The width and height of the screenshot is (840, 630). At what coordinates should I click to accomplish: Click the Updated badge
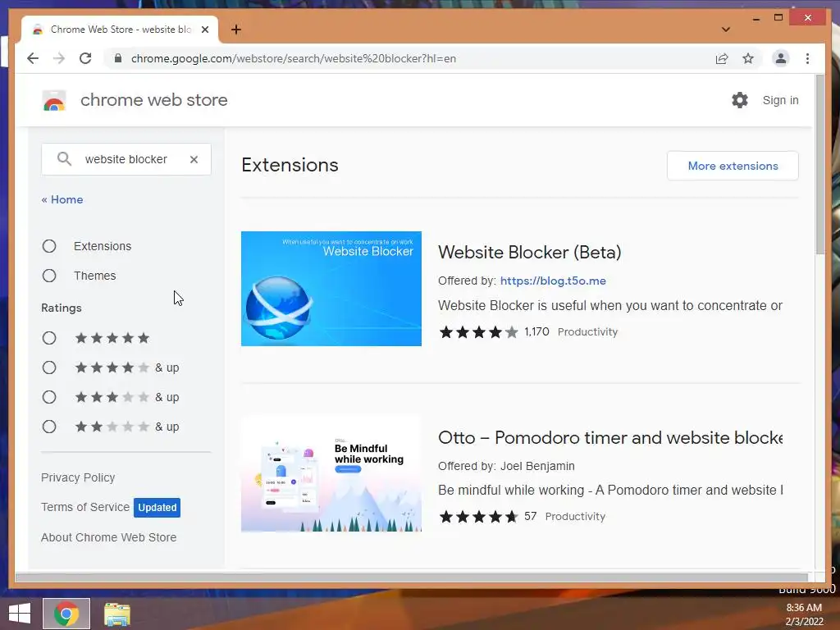pos(157,507)
